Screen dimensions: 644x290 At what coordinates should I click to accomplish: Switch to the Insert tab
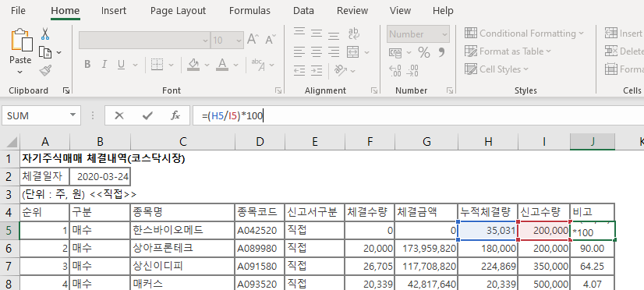click(x=114, y=11)
